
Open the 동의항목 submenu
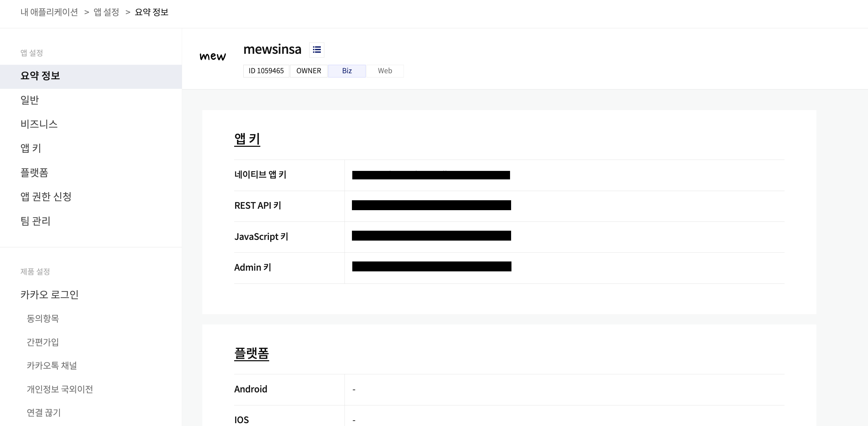43,318
